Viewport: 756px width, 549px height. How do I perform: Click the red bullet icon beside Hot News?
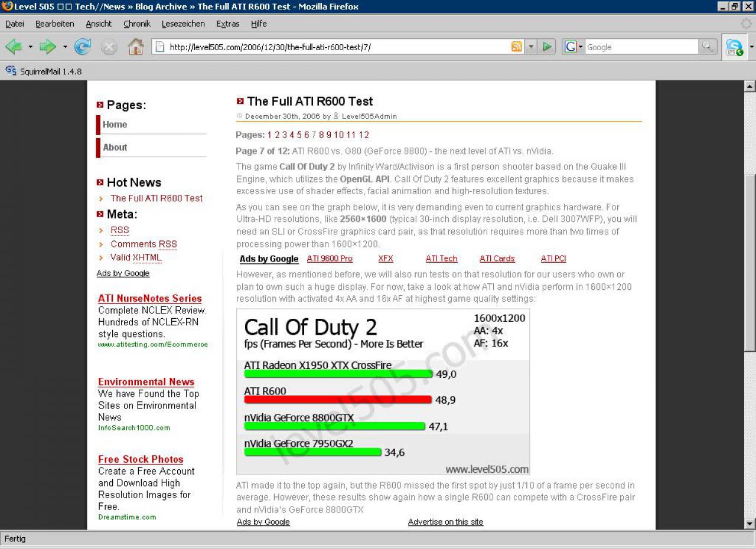coord(100,182)
